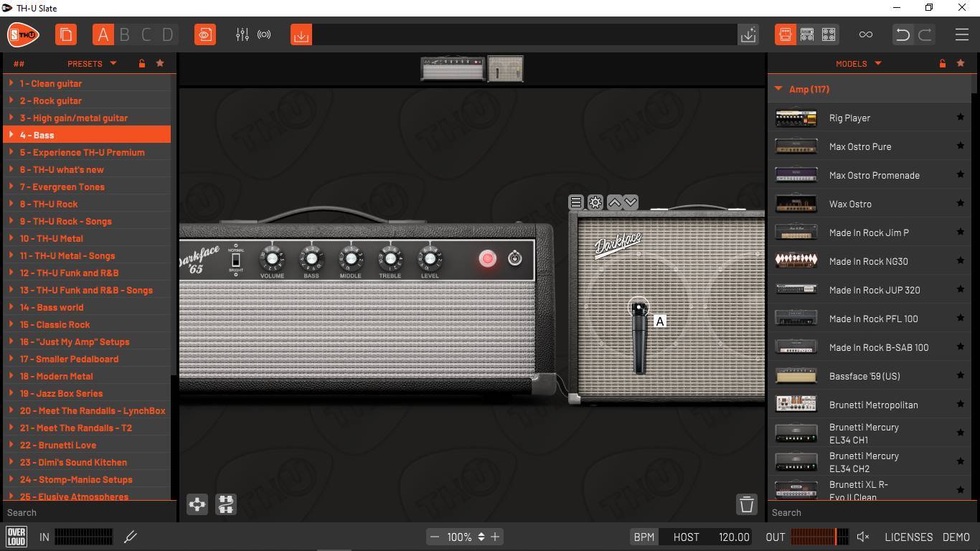Open the PRESETS dropdown arrow

pyautogui.click(x=113, y=63)
